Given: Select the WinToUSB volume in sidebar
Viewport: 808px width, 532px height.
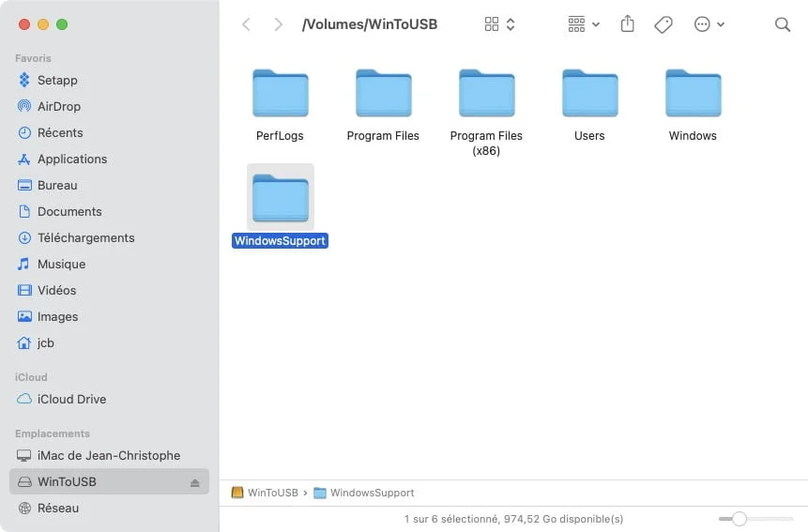Looking at the screenshot, I should pos(109,481).
